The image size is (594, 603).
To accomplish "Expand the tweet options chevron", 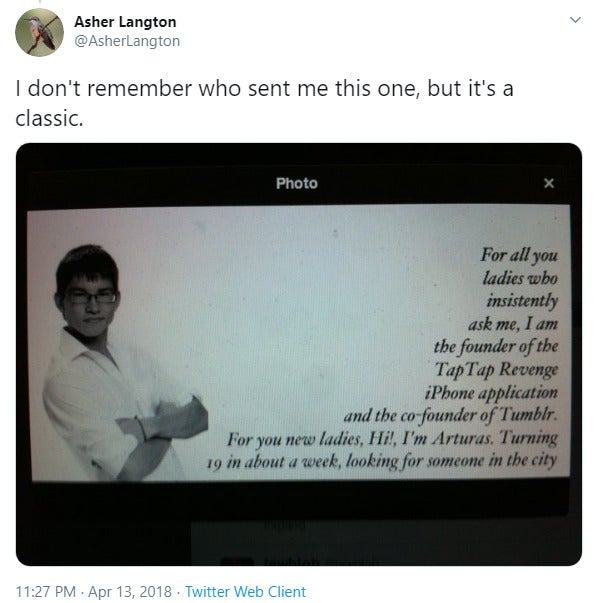I will [575, 20].
